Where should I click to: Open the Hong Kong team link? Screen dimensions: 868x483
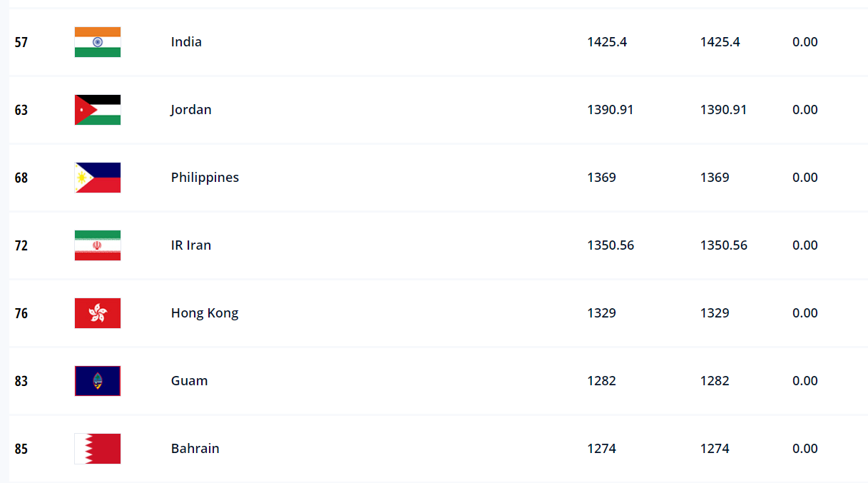205,313
